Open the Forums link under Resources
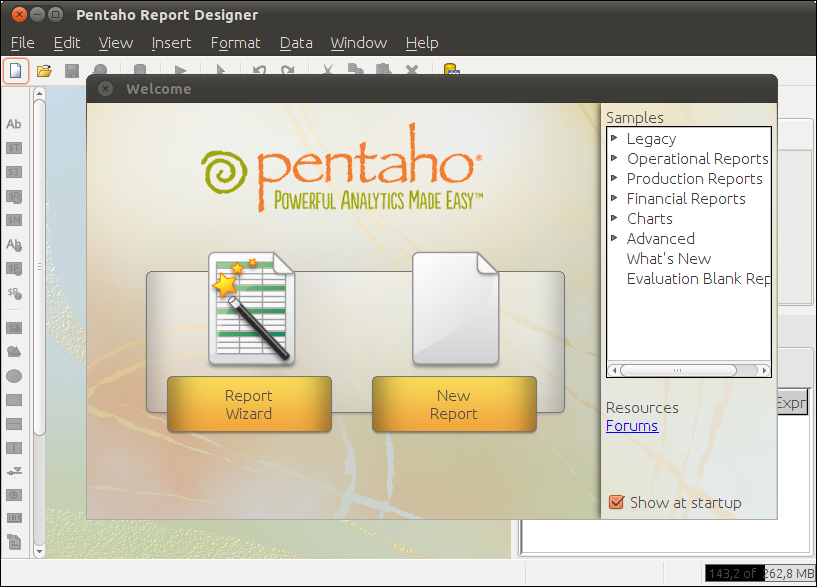The height and width of the screenshot is (587, 817). tap(632, 426)
